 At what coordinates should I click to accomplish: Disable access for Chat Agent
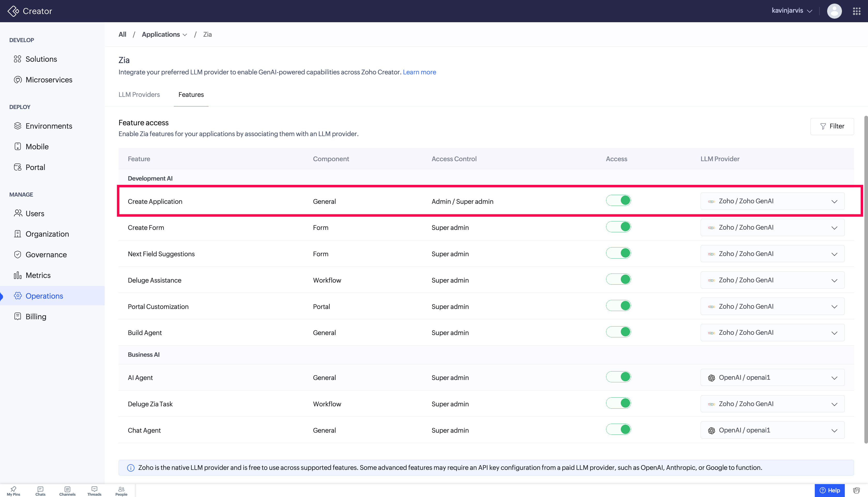tap(618, 429)
